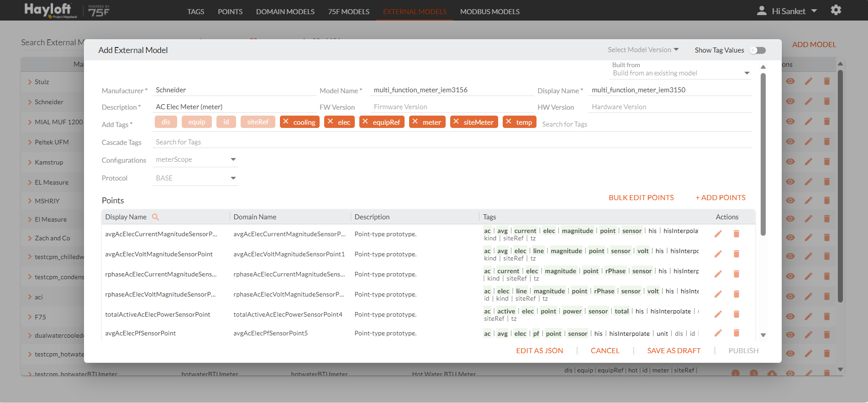Open the Built from existing model dropdown
This screenshot has height=403, width=868.
pyautogui.click(x=681, y=73)
